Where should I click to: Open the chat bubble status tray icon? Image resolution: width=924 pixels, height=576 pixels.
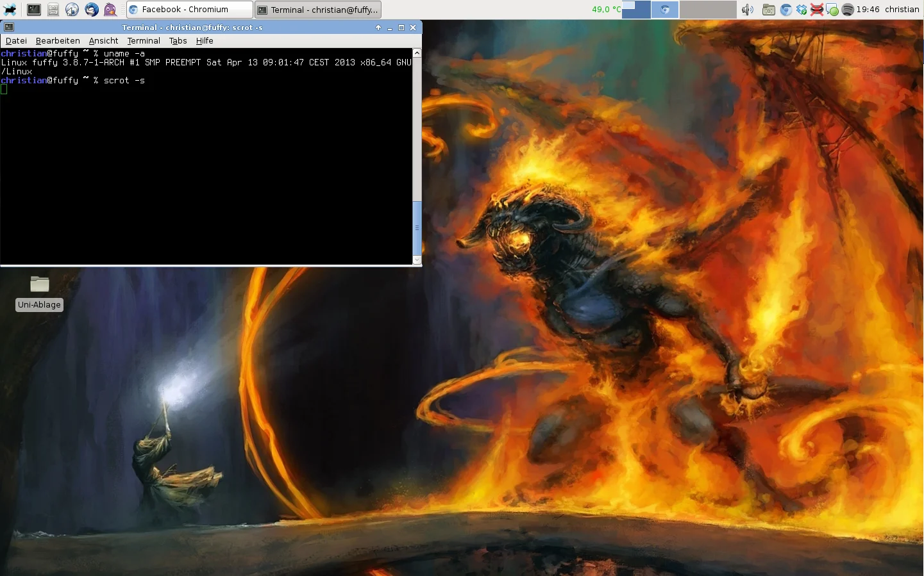coord(832,10)
